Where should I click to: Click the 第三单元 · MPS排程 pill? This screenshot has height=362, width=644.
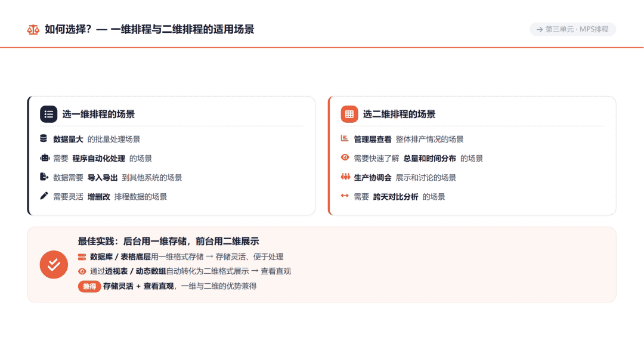coord(572,29)
